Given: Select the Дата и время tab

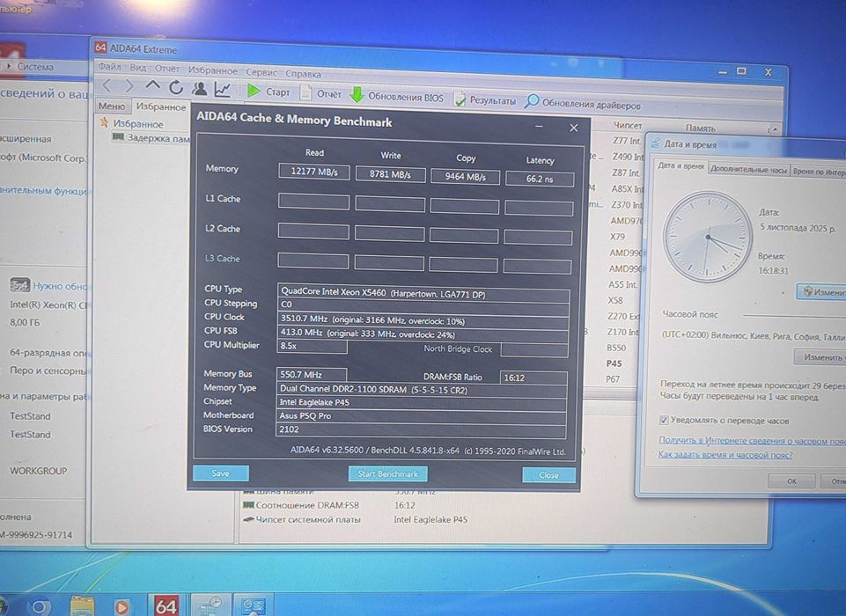Looking at the screenshot, I should [680, 166].
